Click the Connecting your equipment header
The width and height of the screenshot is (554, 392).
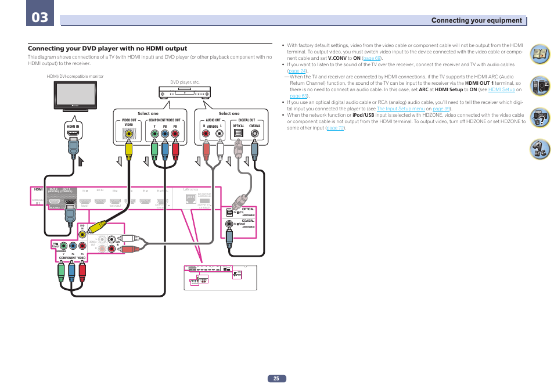point(476,20)
